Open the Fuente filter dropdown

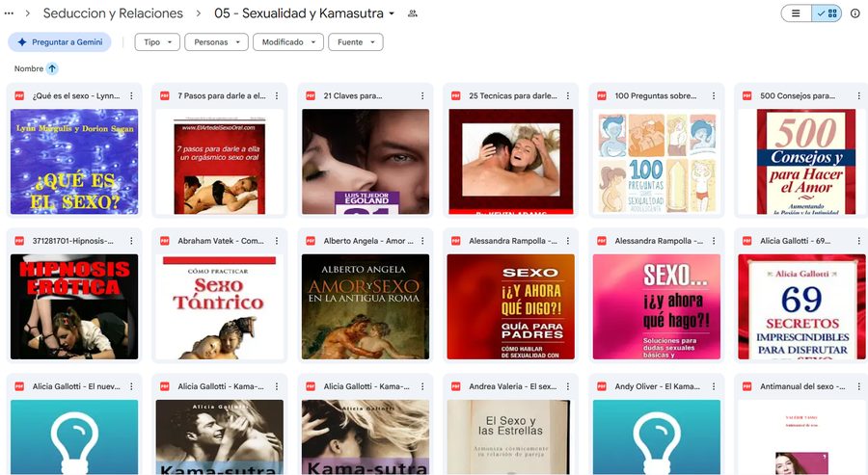coord(355,42)
